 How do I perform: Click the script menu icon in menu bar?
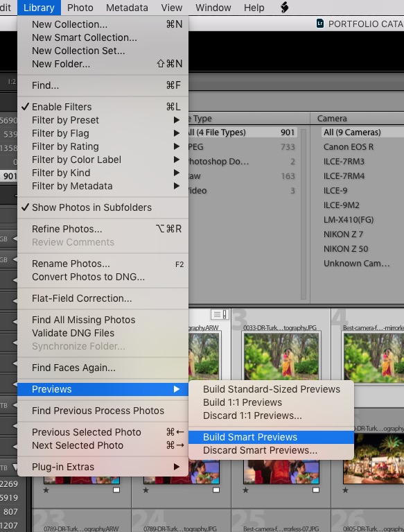pyautogui.click(x=284, y=7)
